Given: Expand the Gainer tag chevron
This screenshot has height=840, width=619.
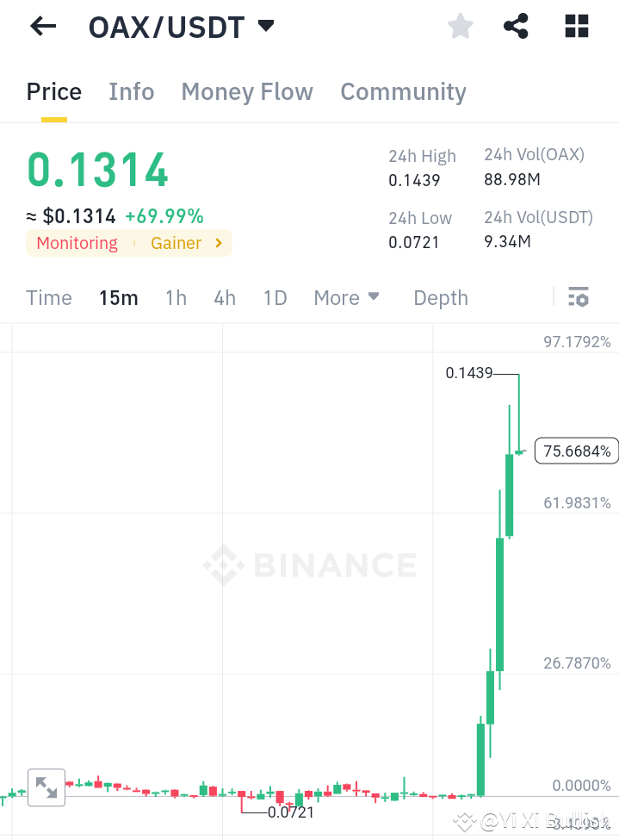Looking at the screenshot, I should click(219, 243).
